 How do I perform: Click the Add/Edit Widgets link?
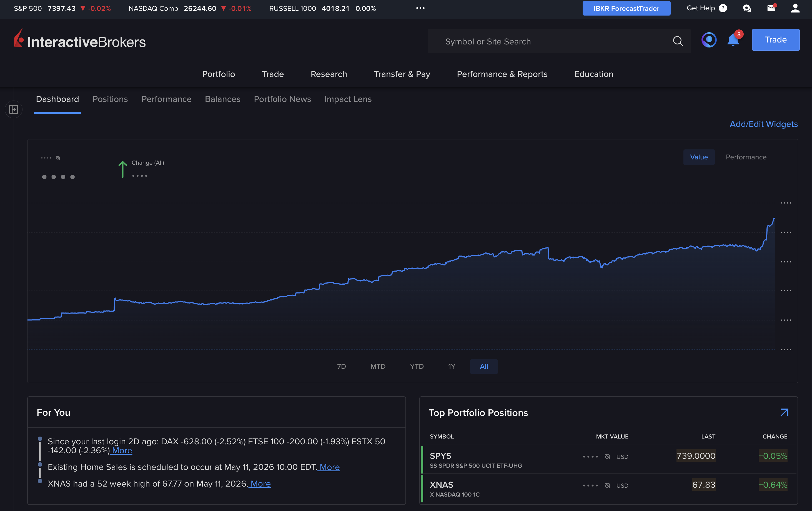tap(763, 124)
